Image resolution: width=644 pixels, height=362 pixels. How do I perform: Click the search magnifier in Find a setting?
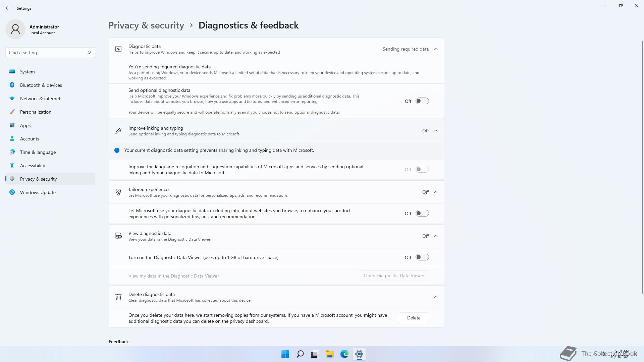tap(89, 53)
